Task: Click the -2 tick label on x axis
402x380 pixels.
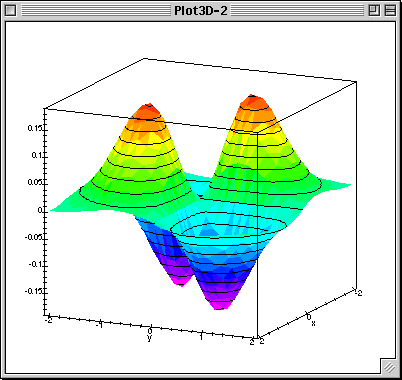Action: pos(358,293)
